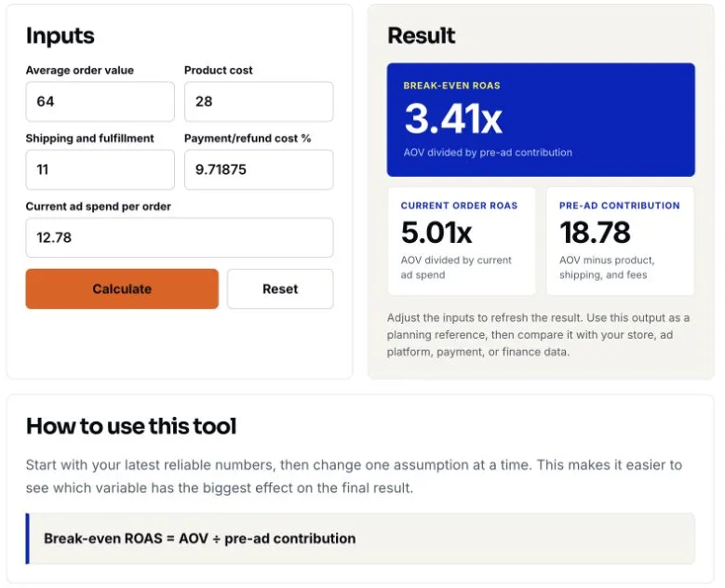Click the Payment/refund cost % input

pyautogui.click(x=259, y=169)
